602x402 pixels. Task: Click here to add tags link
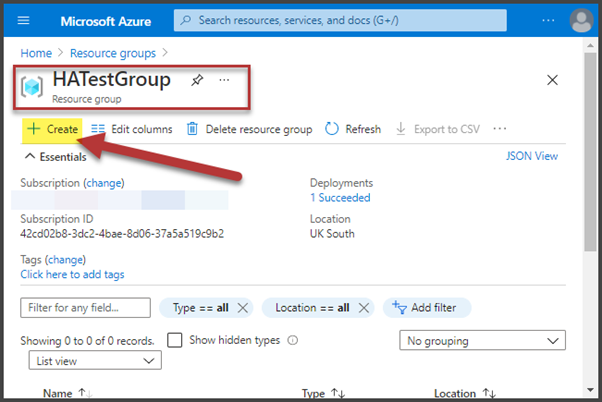[72, 275]
